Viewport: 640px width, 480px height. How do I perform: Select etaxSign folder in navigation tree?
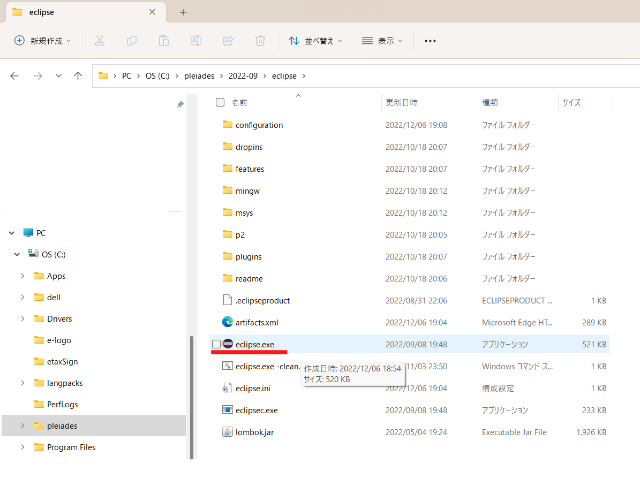pyautogui.click(x=62, y=362)
